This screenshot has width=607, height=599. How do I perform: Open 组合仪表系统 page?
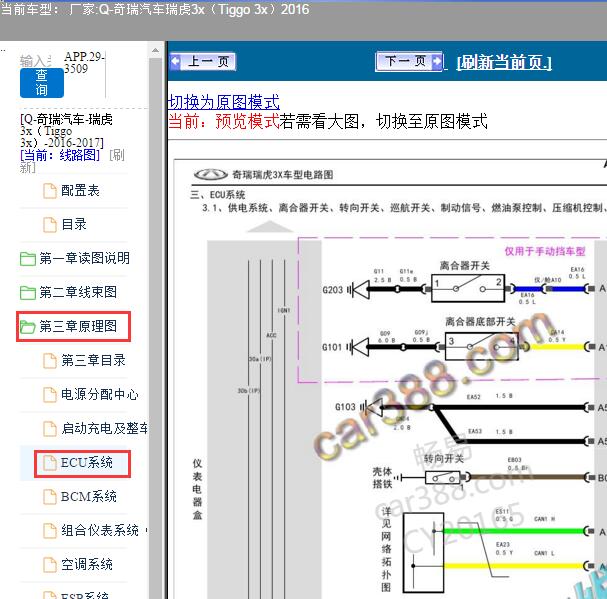point(99,531)
